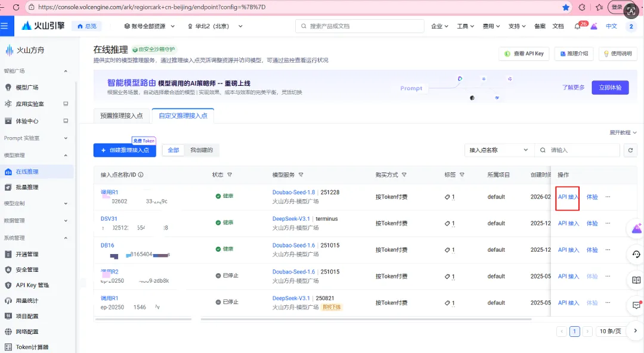Open 推理介绍 button

(574, 54)
